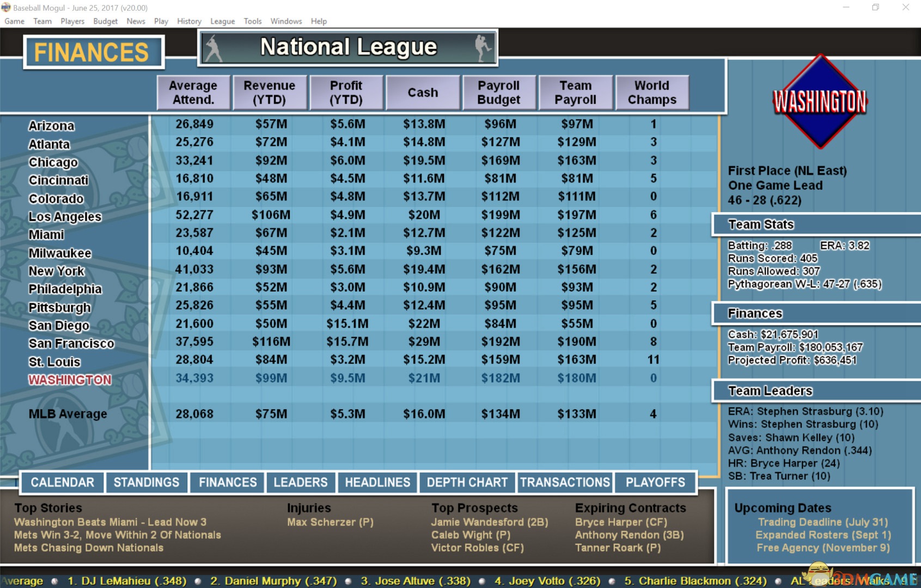Image resolution: width=921 pixels, height=588 pixels.
Task: Open Bryce Harper's expiring contract
Action: coord(621,522)
